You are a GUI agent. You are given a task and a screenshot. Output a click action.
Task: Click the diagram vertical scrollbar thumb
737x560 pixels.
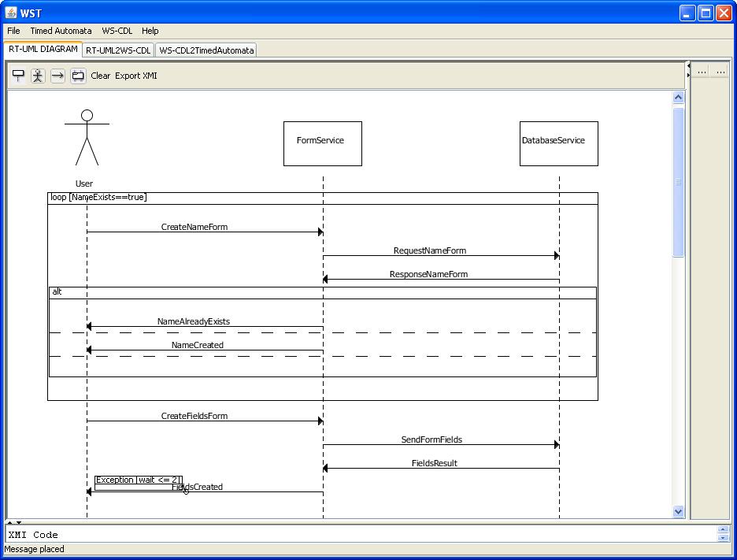point(678,182)
